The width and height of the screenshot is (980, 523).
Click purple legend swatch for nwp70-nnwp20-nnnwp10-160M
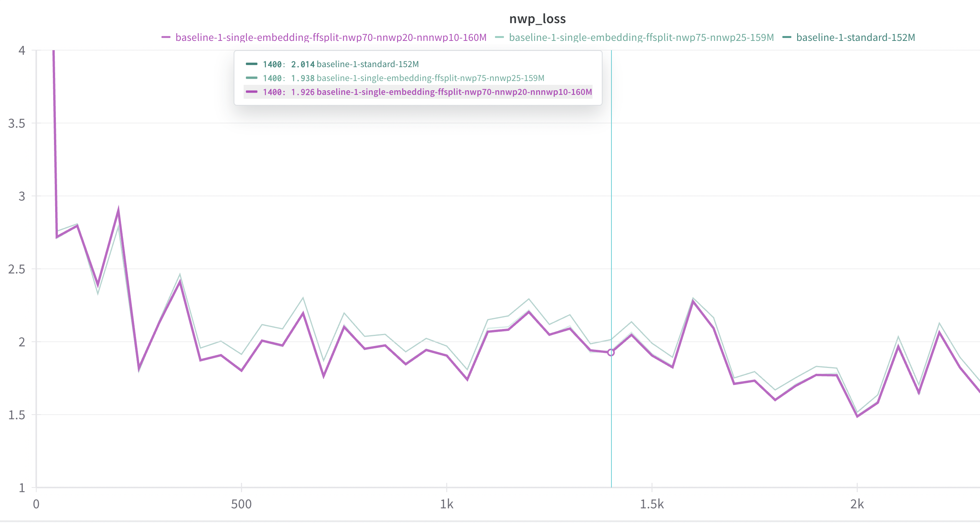tap(166, 37)
